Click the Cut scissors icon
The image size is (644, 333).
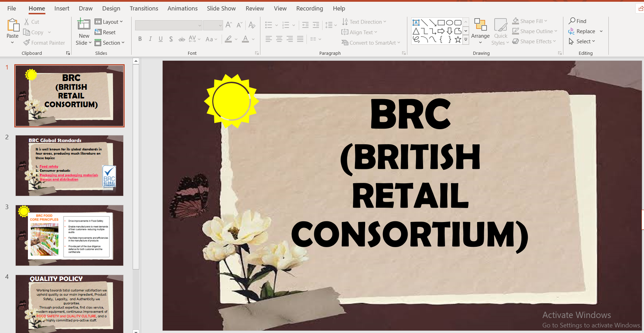point(27,22)
